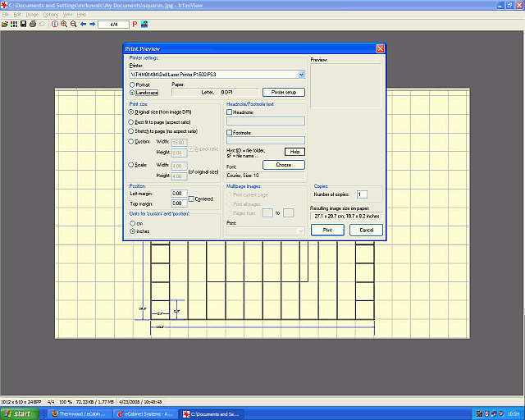Close the Print Preview dialog
525x420 pixels.
381,49
